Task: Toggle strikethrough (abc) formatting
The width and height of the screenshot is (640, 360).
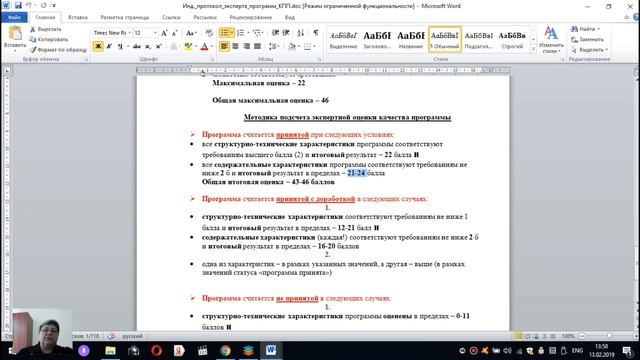Action: click(137, 47)
